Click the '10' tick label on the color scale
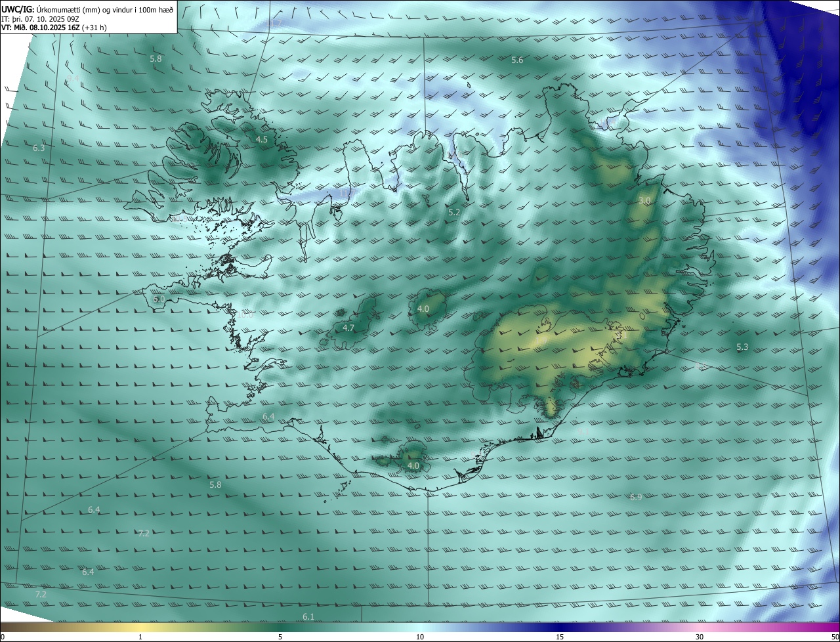Image resolution: width=840 pixels, height=642 pixels. (420, 637)
